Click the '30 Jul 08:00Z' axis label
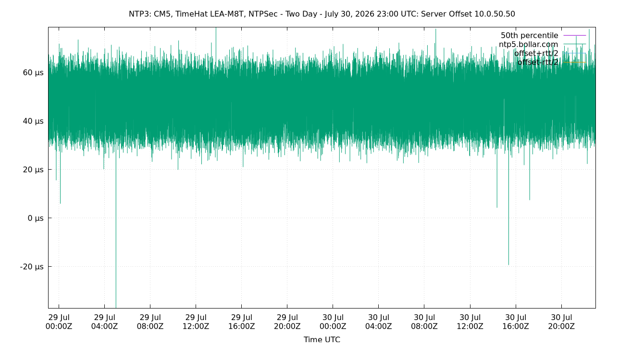Viewport: 644px width, 346px height. click(424, 321)
